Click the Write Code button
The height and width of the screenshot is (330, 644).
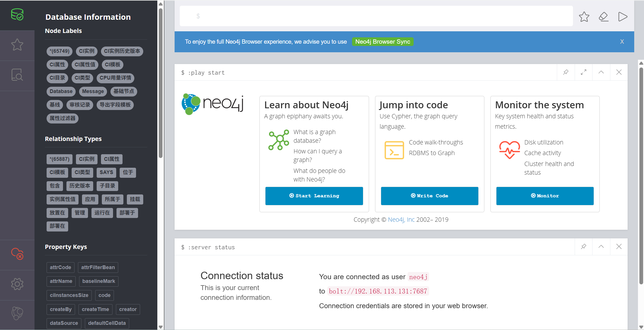(429, 196)
